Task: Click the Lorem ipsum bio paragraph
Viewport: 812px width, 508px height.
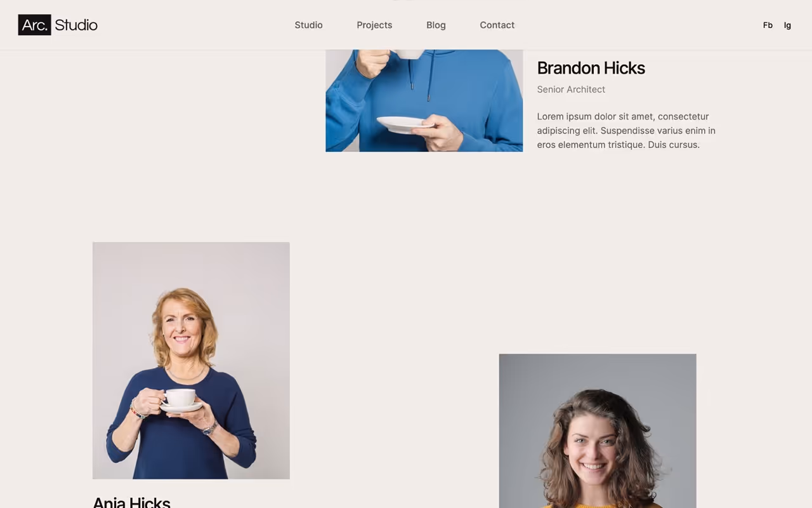Action: pyautogui.click(x=626, y=130)
